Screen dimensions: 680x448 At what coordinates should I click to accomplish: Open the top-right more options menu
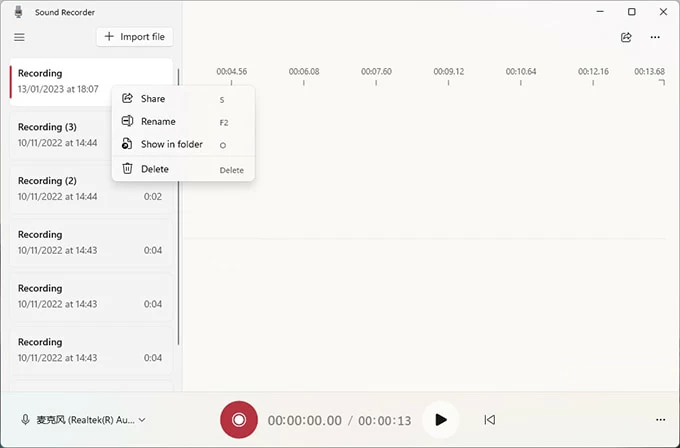click(x=655, y=37)
